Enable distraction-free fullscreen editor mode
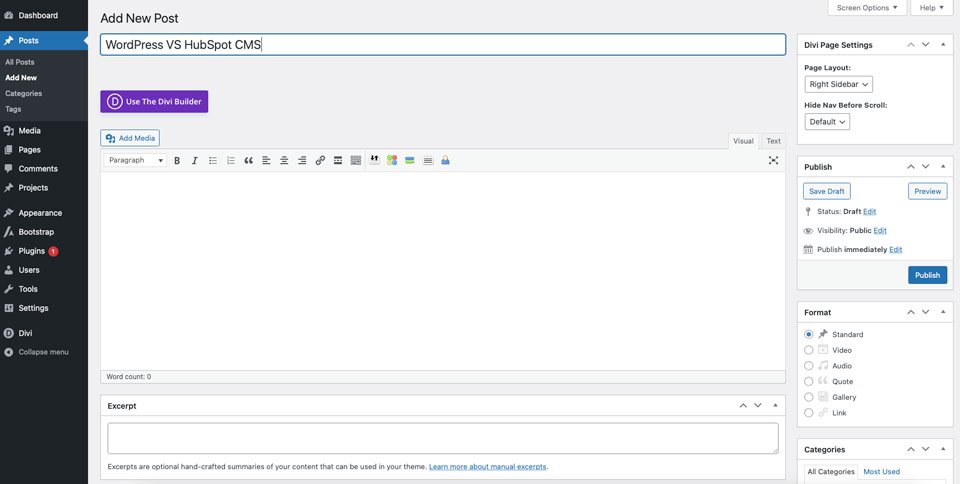The image size is (960, 484). [x=773, y=160]
